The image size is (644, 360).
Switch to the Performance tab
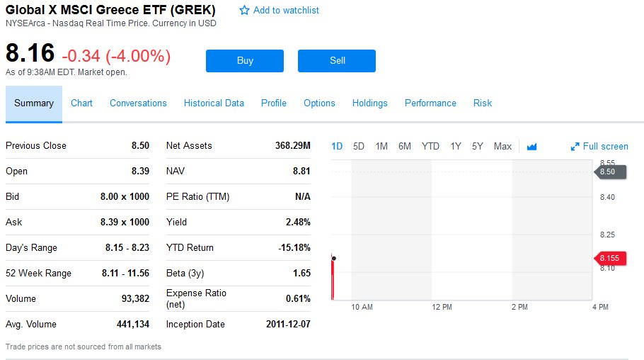(430, 103)
